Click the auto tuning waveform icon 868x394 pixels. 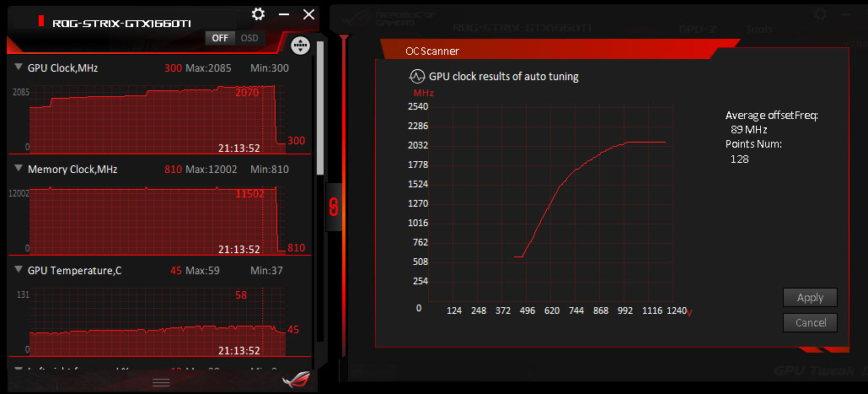[416, 77]
